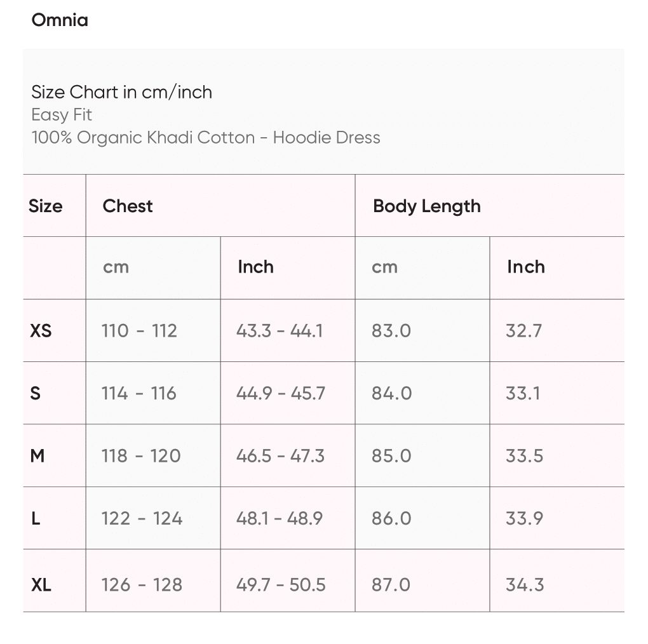This screenshot has height=644, width=648.
Task: Select the L chest inch cell '48.1 - 48.9'
Action: (280, 519)
